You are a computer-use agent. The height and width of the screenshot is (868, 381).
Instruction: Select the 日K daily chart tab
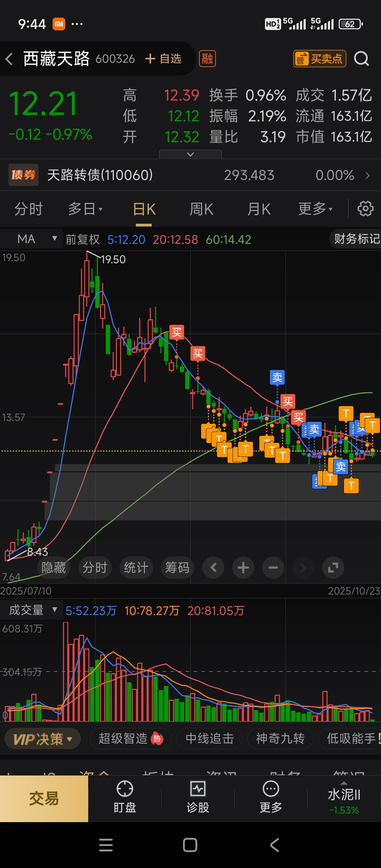pyautogui.click(x=144, y=209)
